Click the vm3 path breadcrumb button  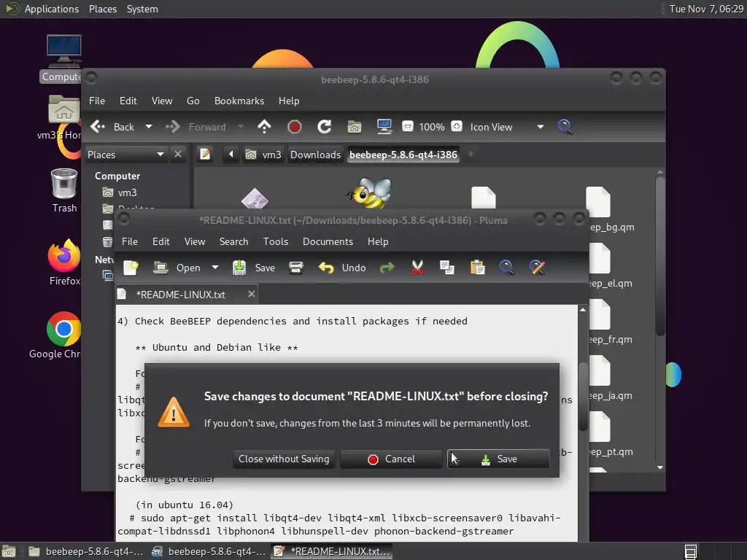(x=263, y=155)
